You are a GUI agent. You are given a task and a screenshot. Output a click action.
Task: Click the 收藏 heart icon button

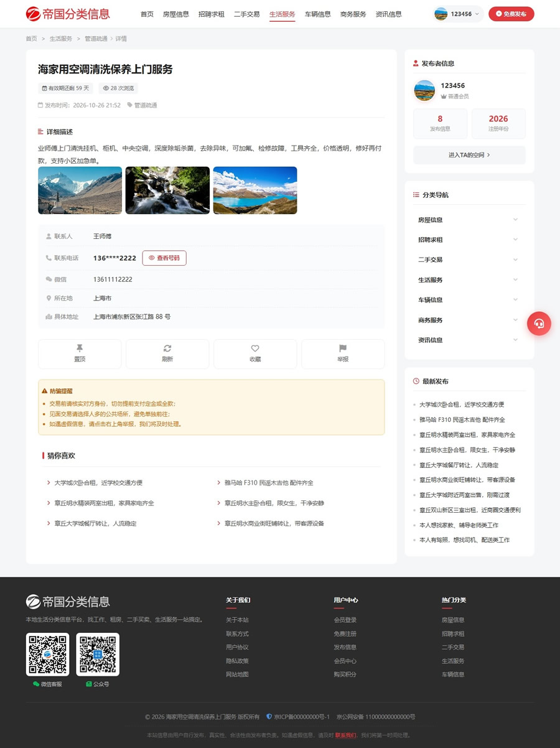pyautogui.click(x=255, y=353)
